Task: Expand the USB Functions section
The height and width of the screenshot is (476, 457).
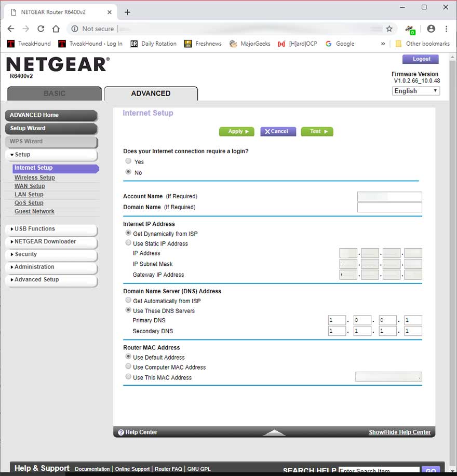Action: [x=51, y=229]
